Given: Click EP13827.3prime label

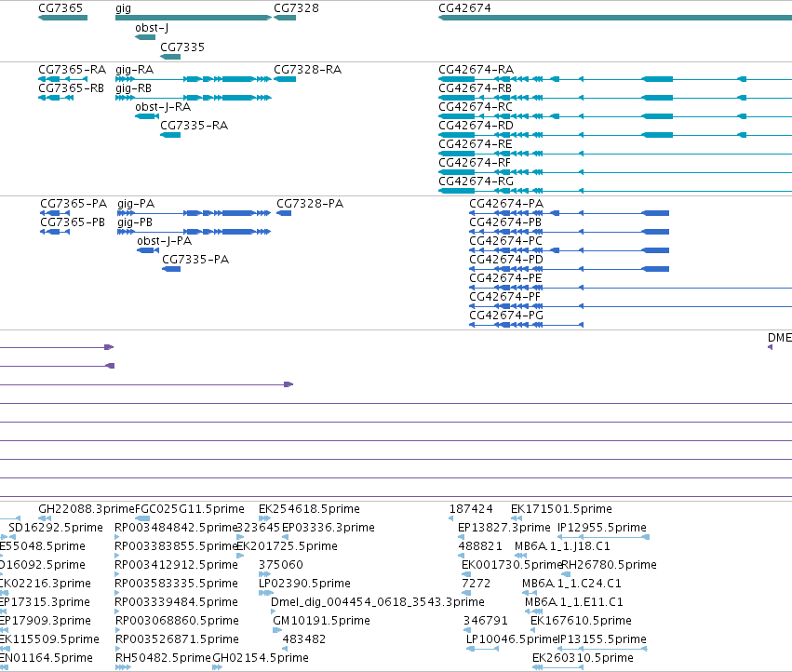Looking at the screenshot, I should (504, 528).
